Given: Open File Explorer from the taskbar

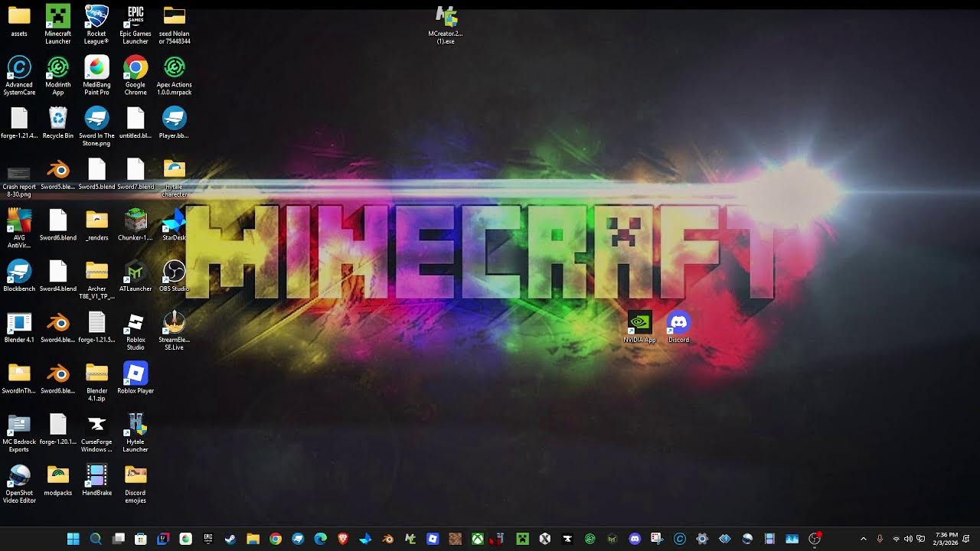Looking at the screenshot, I should (x=253, y=539).
